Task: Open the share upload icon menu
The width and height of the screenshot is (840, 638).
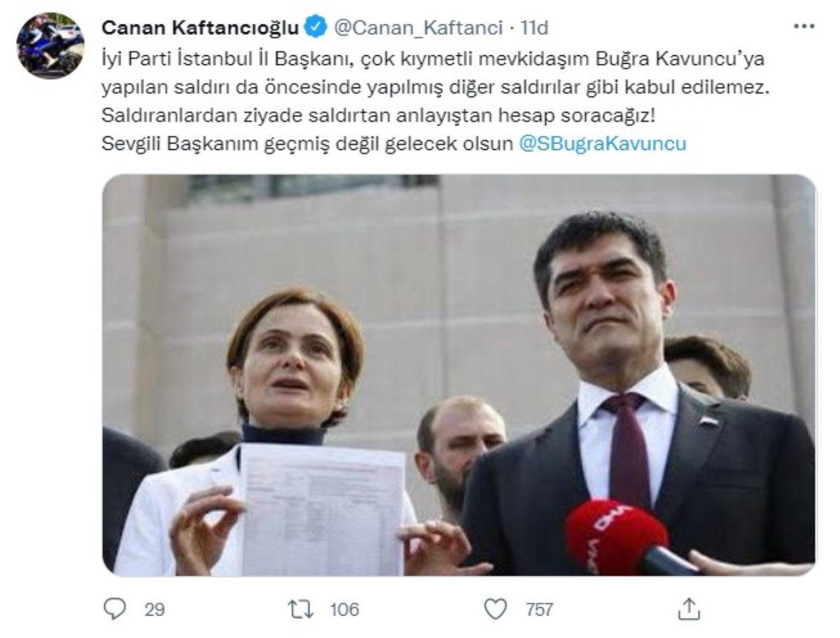Action: pos(689,609)
